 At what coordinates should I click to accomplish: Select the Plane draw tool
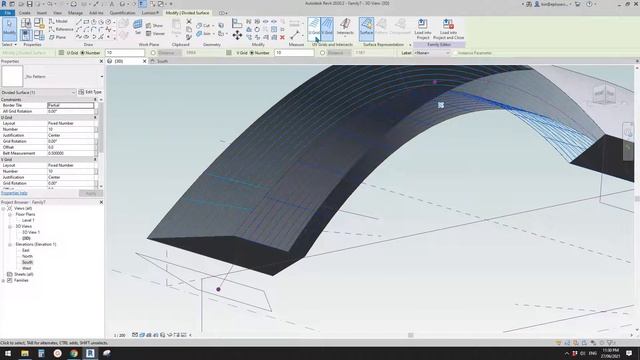point(58,37)
